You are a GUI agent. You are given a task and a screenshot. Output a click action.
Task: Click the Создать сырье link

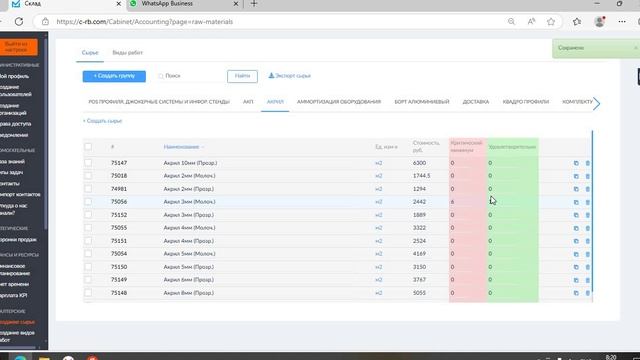tap(102, 121)
